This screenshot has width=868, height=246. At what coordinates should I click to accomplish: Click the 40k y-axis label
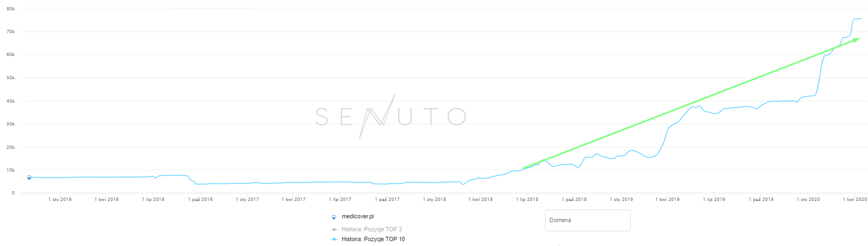(x=11, y=101)
